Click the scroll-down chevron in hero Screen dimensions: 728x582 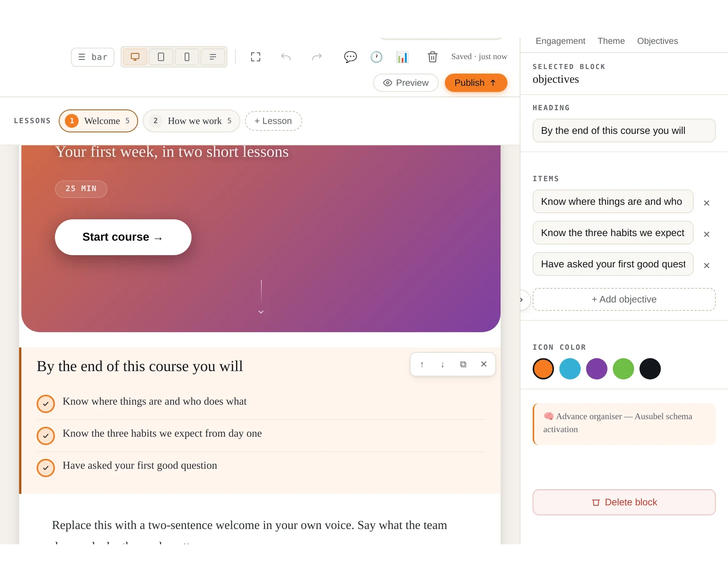click(261, 312)
